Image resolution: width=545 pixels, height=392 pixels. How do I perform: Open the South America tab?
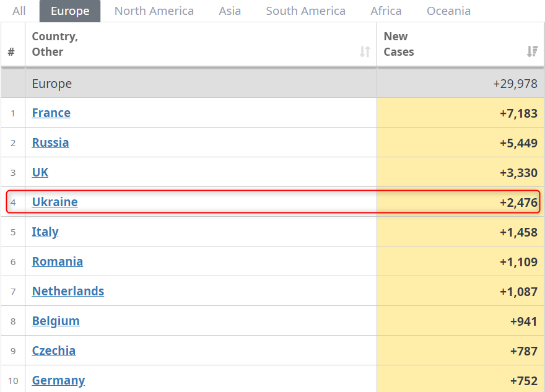305,11
